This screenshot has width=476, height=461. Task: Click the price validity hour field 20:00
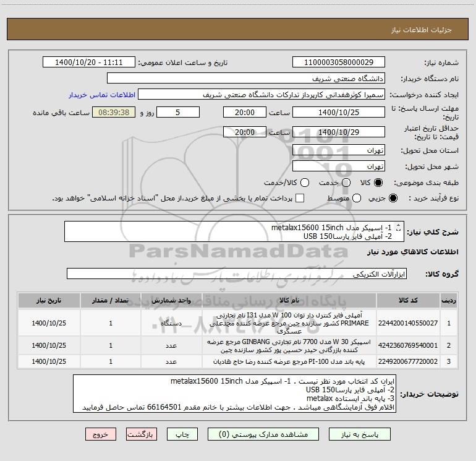point(245,132)
